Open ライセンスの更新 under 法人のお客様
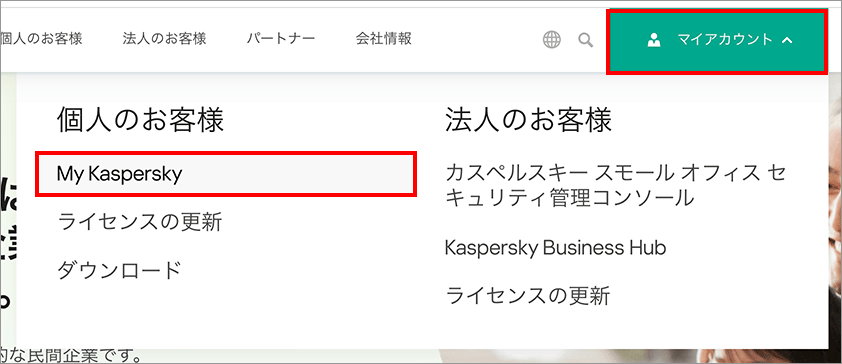Viewport: 842px width, 364px height. [528, 296]
